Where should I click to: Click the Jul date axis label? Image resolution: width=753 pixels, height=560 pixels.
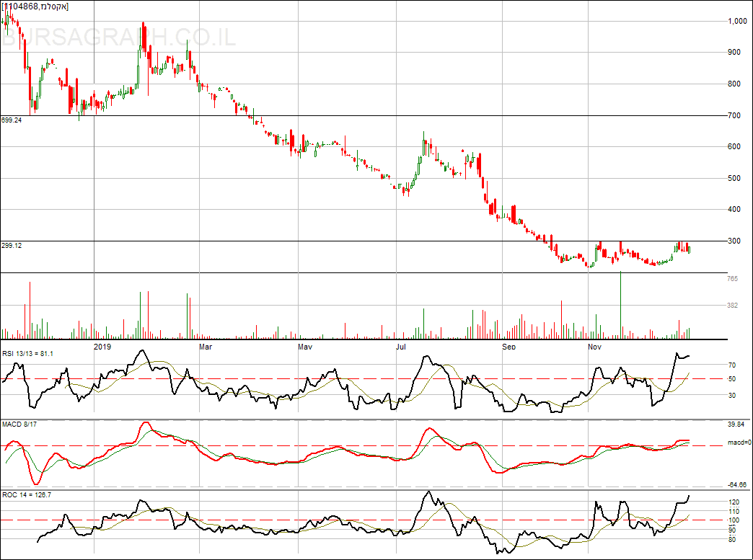coord(400,347)
